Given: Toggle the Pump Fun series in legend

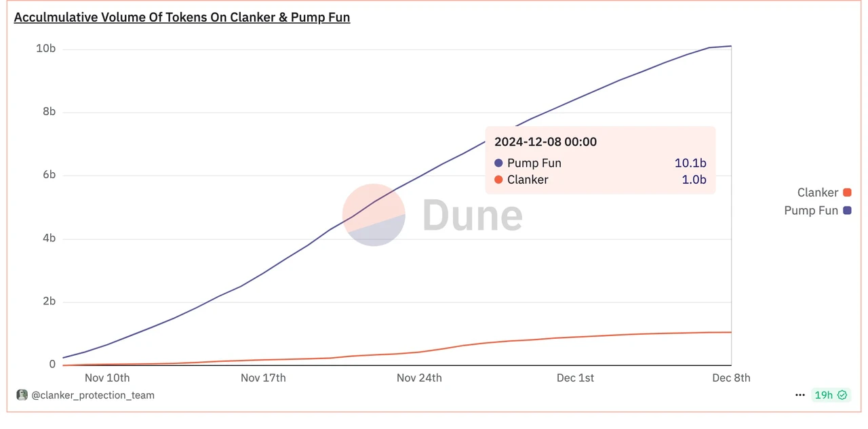Looking at the screenshot, I should tap(811, 211).
